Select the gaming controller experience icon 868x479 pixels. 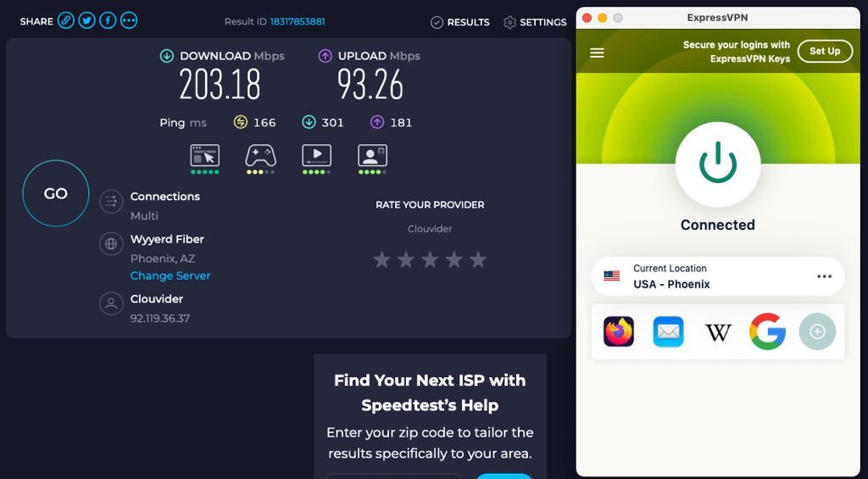261,156
